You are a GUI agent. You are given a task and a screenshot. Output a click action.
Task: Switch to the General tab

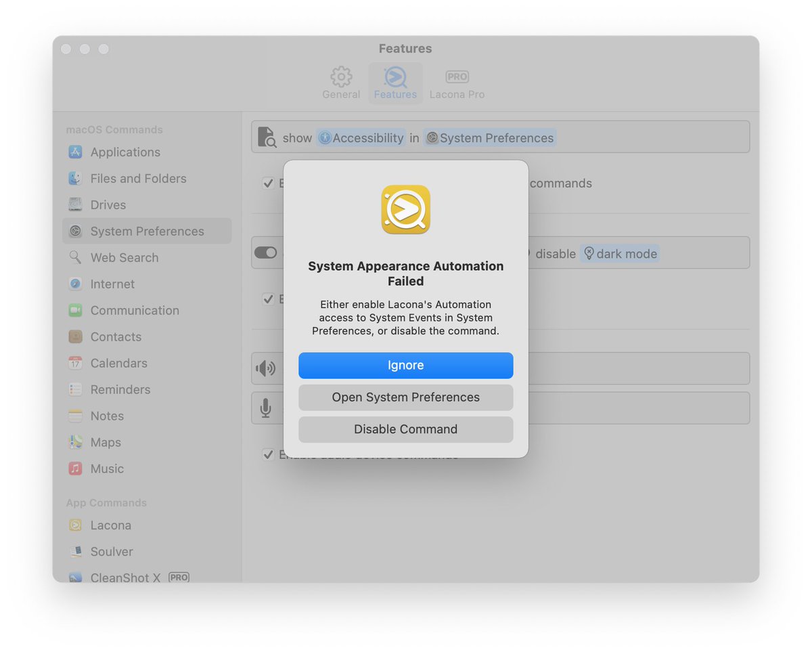coord(341,83)
